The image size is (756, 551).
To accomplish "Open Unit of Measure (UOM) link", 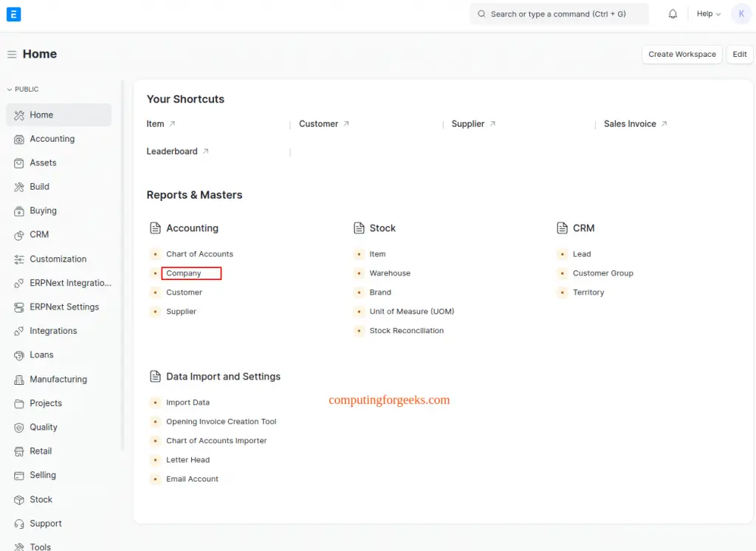I will pos(412,312).
